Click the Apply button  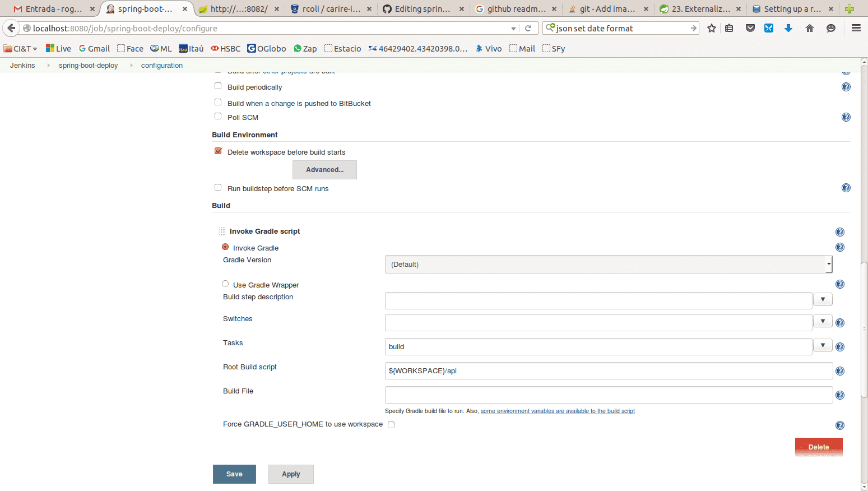point(291,474)
